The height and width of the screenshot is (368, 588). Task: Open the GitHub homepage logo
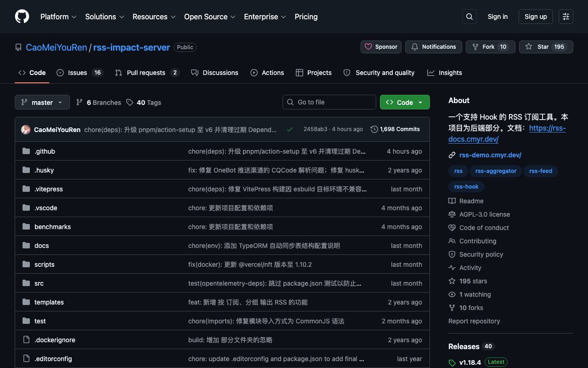click(22, 17)
